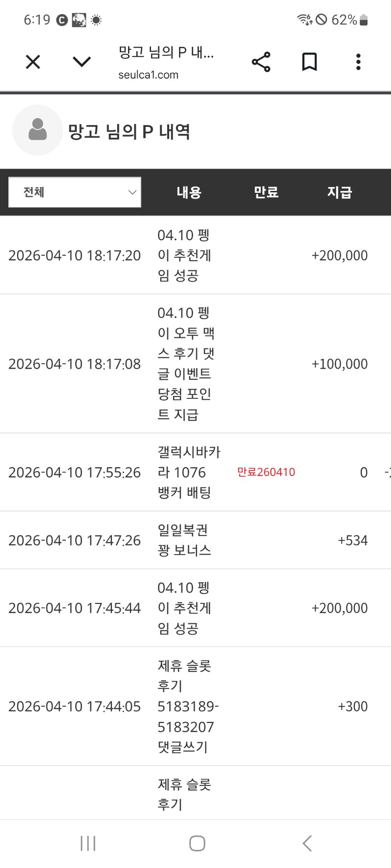Tap the 내용 column header

click(x=189, y=192)
